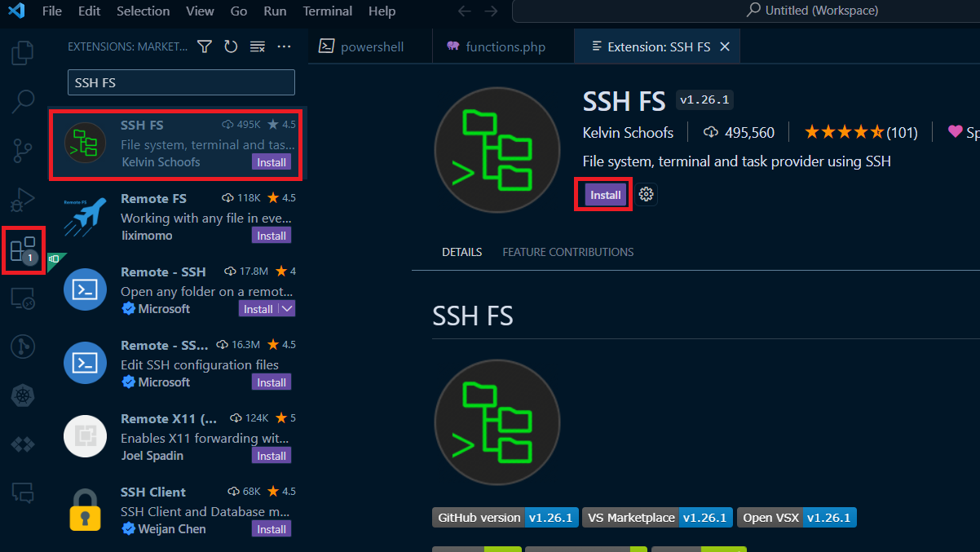Clear the extension search results
This screenshot has width=980, height=552.
257,46
